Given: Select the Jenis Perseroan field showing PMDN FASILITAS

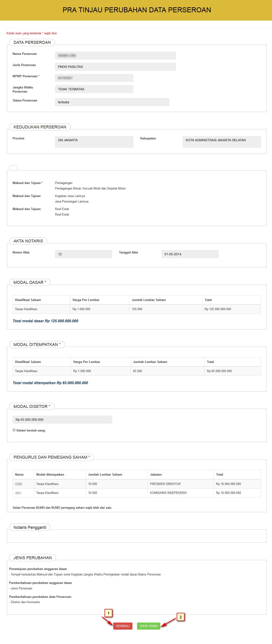Looking at the screenshot, I should click(115, 67).
